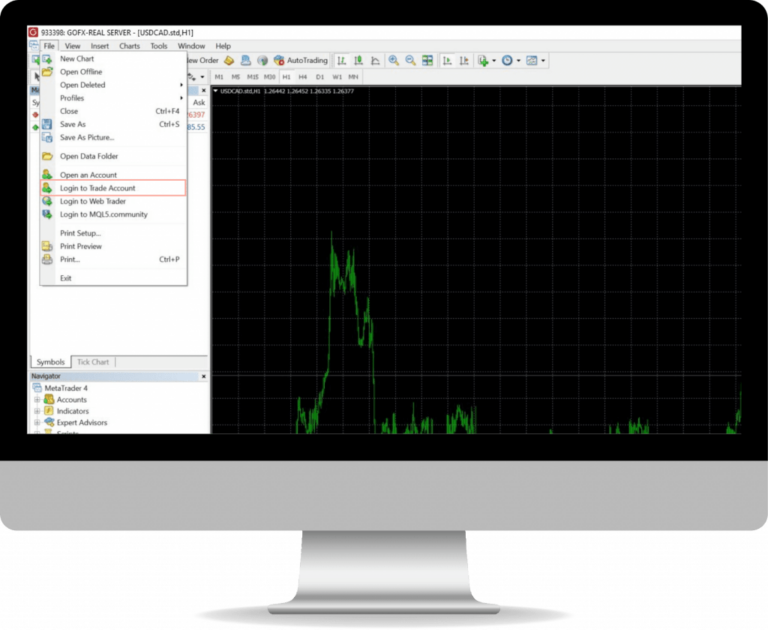768x630 pixels.
Task: Open the Insert menu
Action: (99, 46)
